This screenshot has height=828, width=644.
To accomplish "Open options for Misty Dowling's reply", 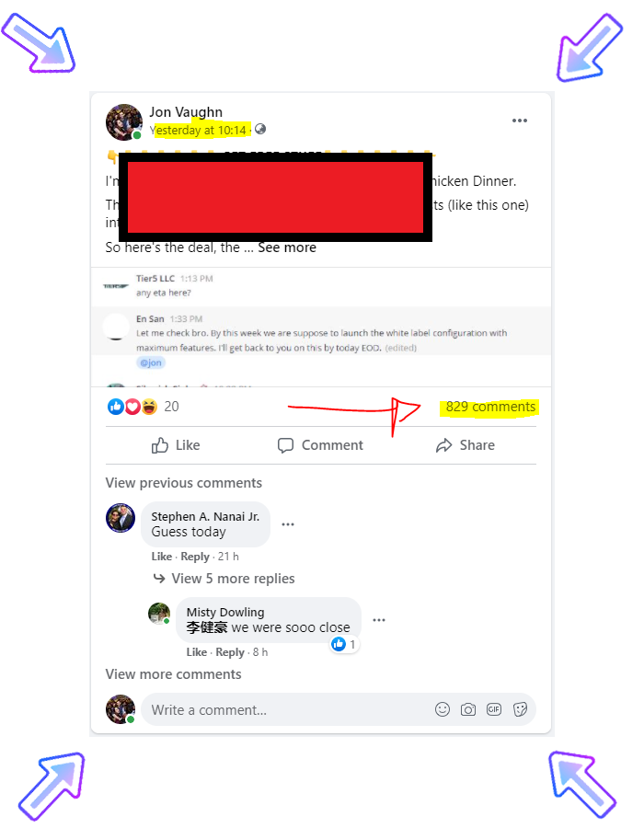I will pyautogui.click(x=379, y=620).
